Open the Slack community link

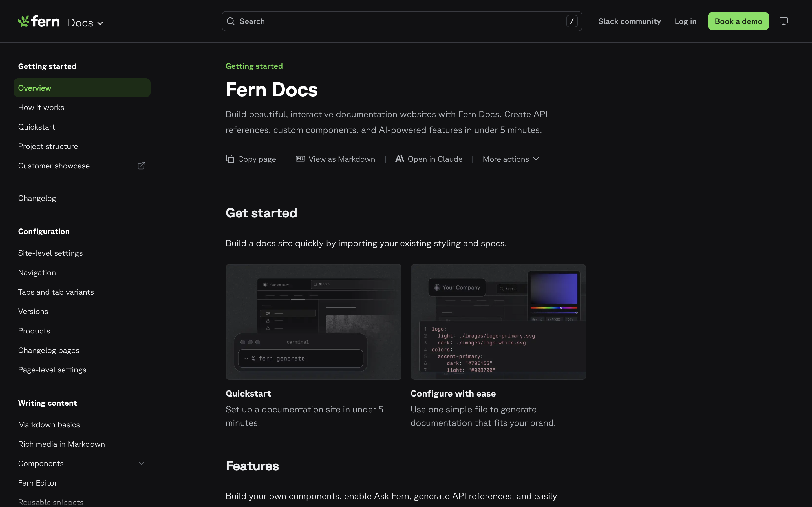629,21
